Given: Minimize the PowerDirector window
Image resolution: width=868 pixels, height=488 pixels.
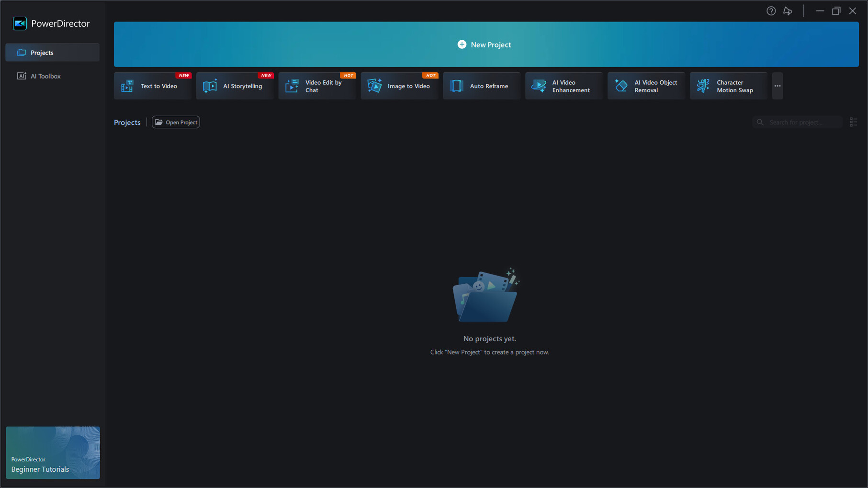Looking at the screenshot, I should 820,11.
